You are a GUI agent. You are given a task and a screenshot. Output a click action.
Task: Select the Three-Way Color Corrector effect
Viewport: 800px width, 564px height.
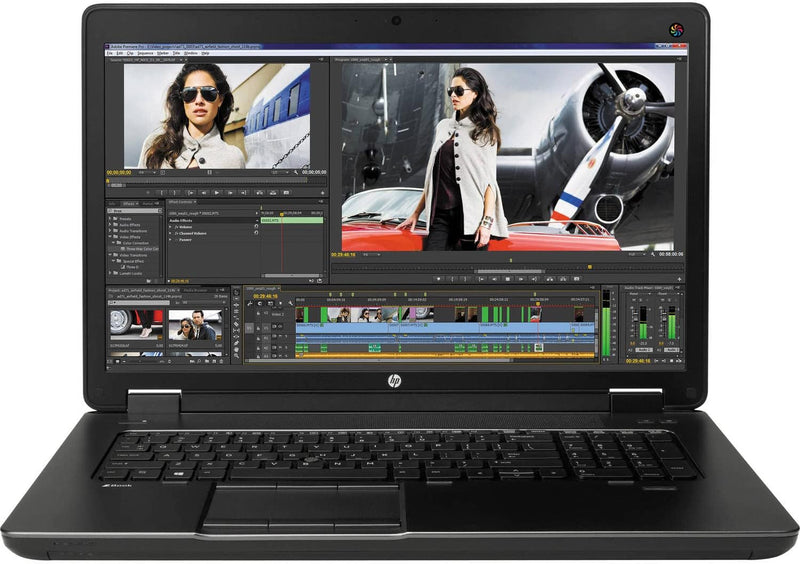139,249
